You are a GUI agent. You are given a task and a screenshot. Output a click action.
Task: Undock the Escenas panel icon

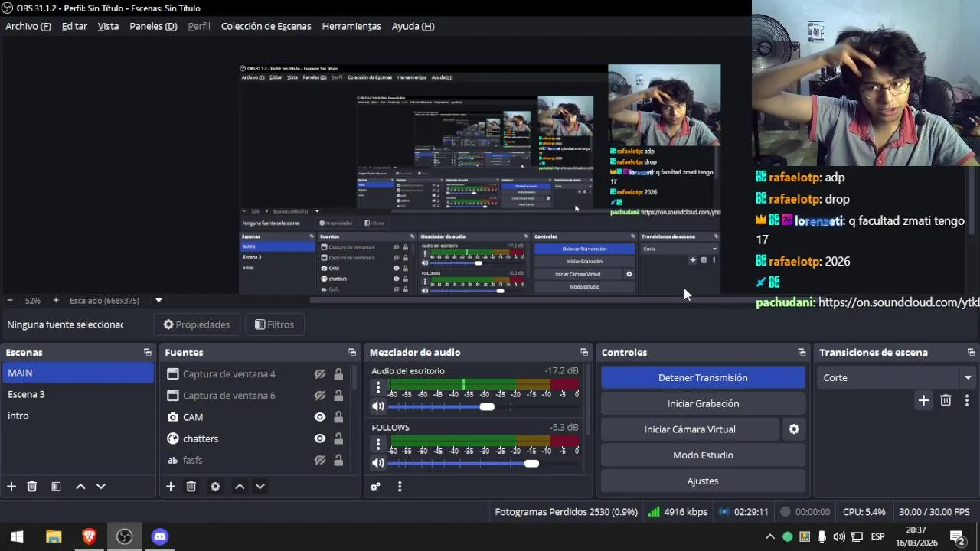pos(148,353)
